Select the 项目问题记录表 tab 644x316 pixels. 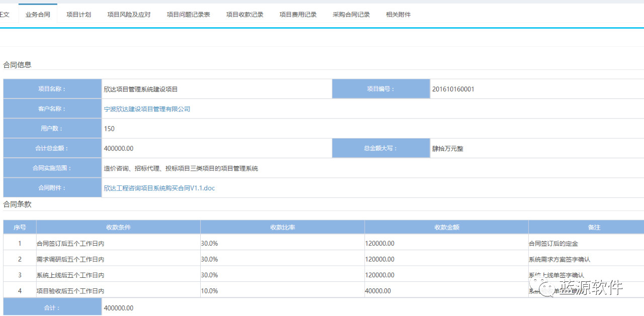(188, 15)
